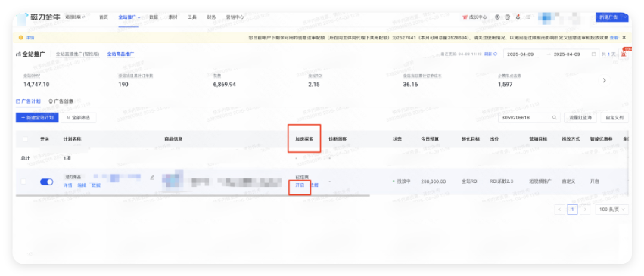Open the 工具 menu
The width and height of the screenshot is (644, 276).
[191, 17]
